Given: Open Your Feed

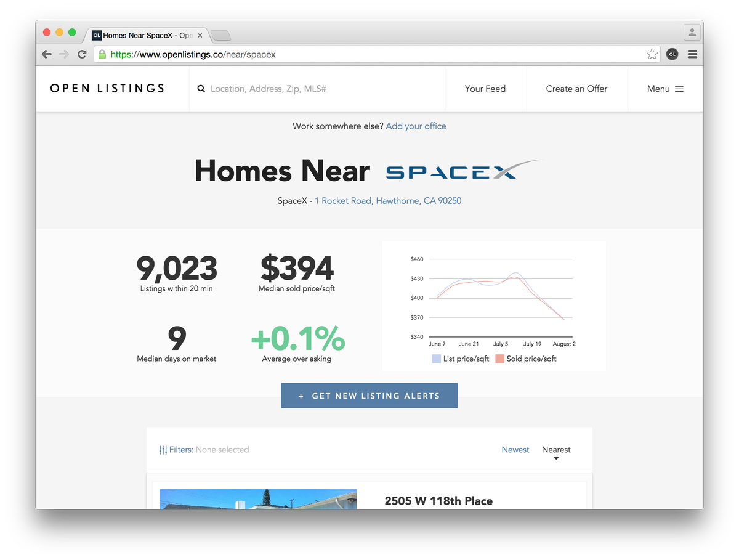Looking at the screenshot, I should click(x=485, y=89).
